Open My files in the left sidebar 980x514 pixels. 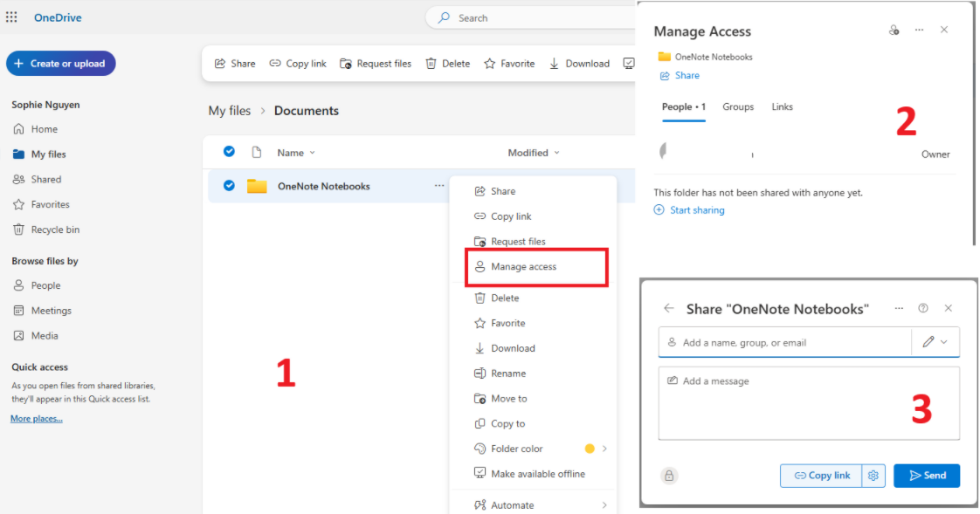pos(40,154)
